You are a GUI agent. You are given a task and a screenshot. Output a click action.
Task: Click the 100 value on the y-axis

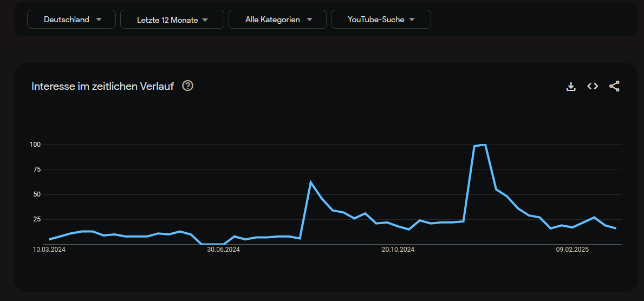pos(36,145)
